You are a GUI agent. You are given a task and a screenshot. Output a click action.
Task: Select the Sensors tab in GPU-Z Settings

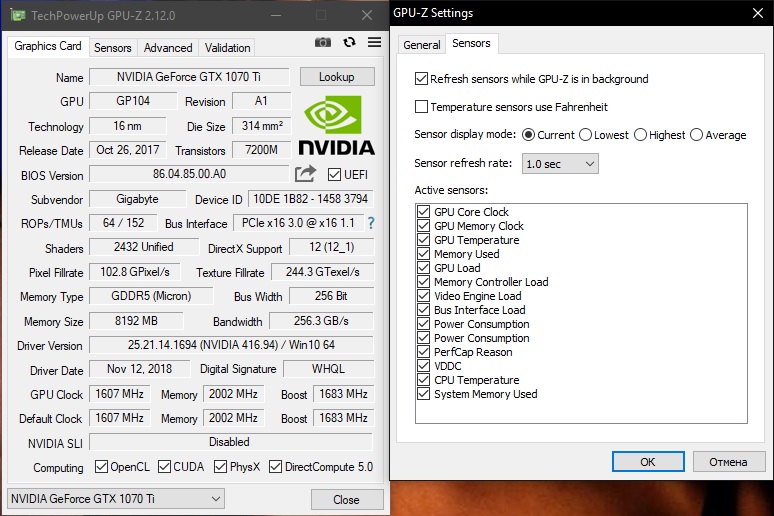pyautogui.click(x=471, y=43)
